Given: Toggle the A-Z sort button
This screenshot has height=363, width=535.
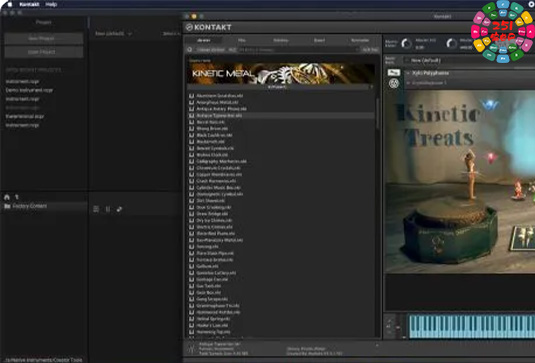Looking at the screenshot, I should 232,50.
